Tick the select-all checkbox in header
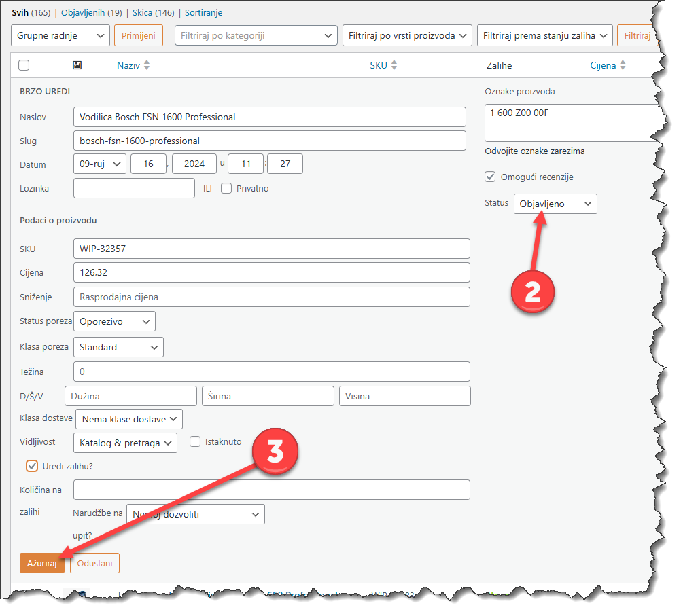Screen dimensions: 681x616 point(24,65)
